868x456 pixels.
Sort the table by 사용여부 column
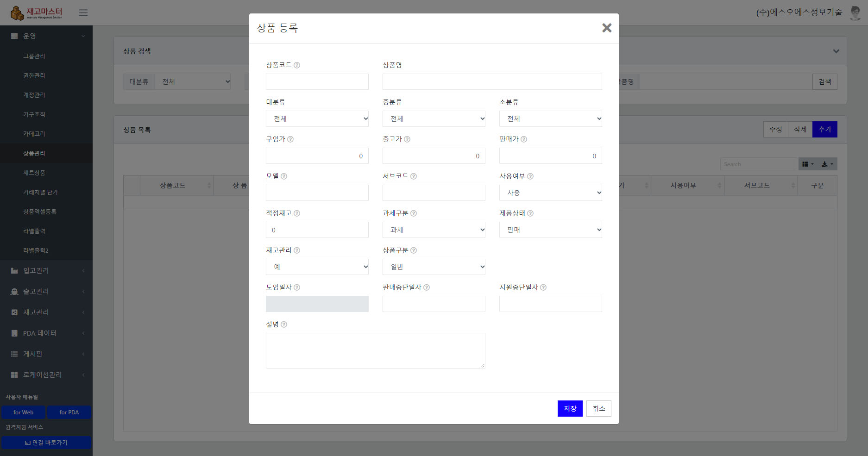coord(687,186)
